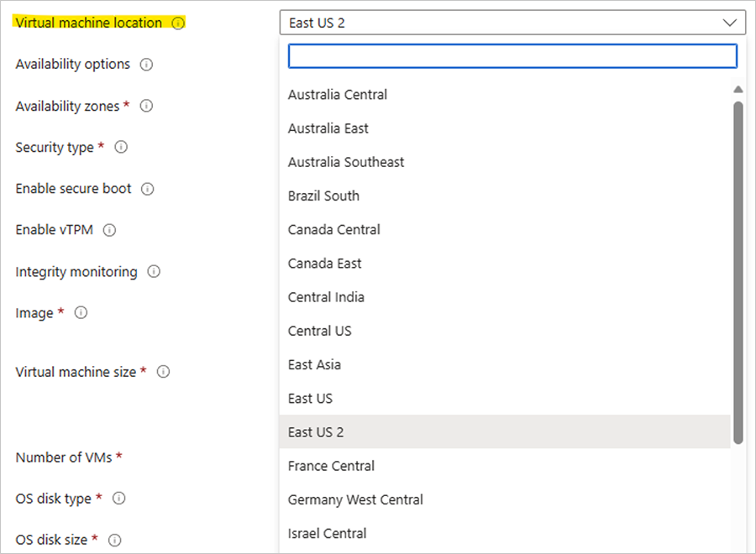Select Australia Central from the list
The height and width of the screenshot is (554, 756).
[338, 95]
